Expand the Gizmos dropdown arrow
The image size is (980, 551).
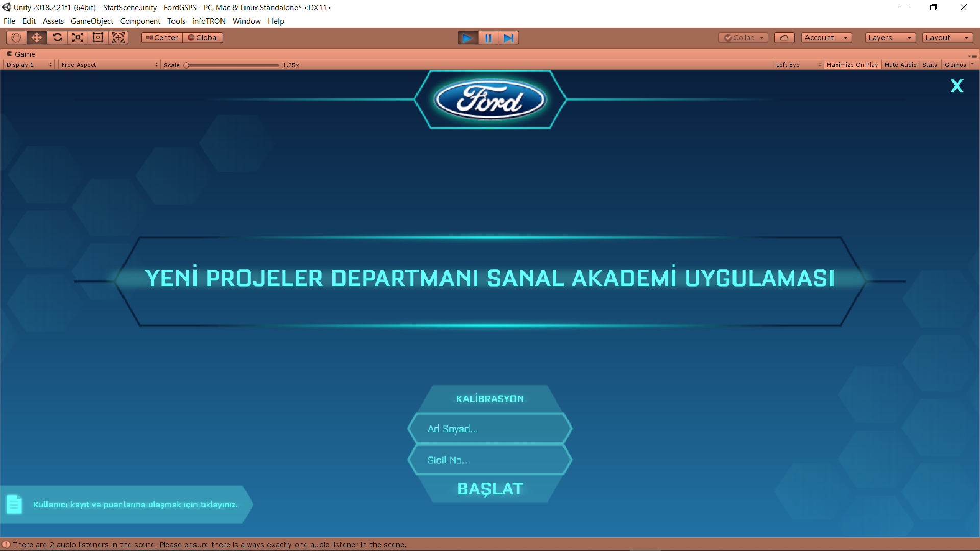tap(972, 64)
